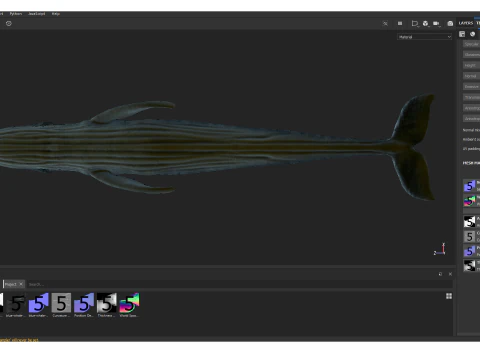Click the orange status message in status bar

(19, 340)
